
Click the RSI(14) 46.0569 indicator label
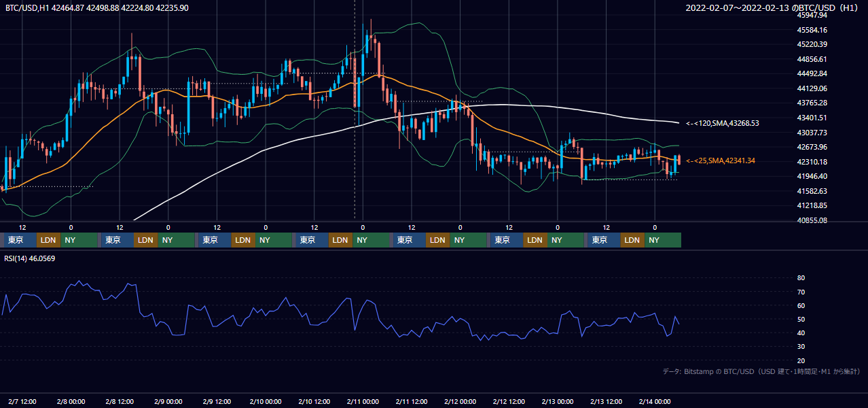pos(30,258)
